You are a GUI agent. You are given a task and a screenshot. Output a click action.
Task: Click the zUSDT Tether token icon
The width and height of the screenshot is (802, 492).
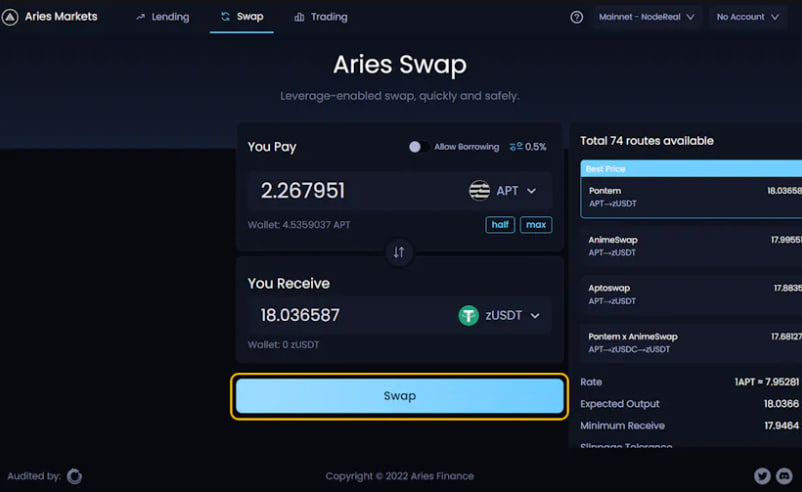468,316
